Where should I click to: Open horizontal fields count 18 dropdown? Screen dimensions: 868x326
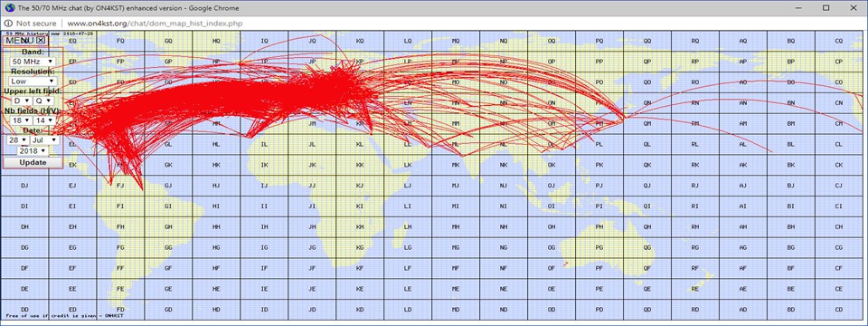(x=20, y=120)
